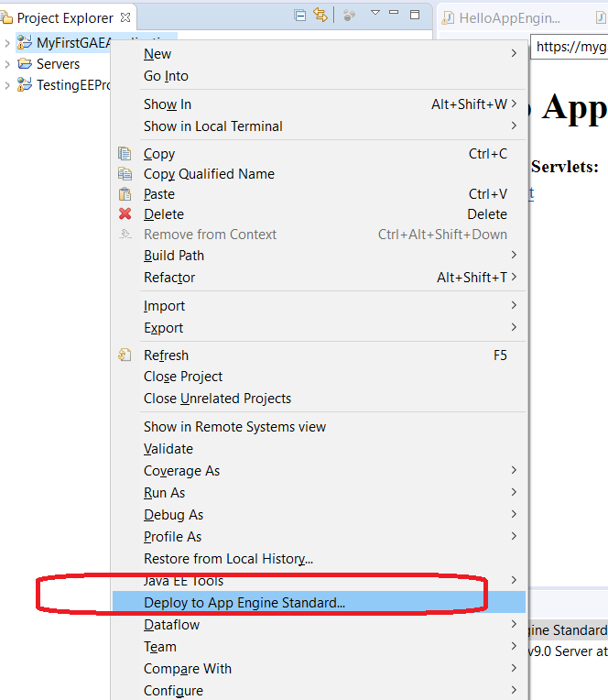
Task: Click the Paste clipboard icon
Action: [125, 194]
